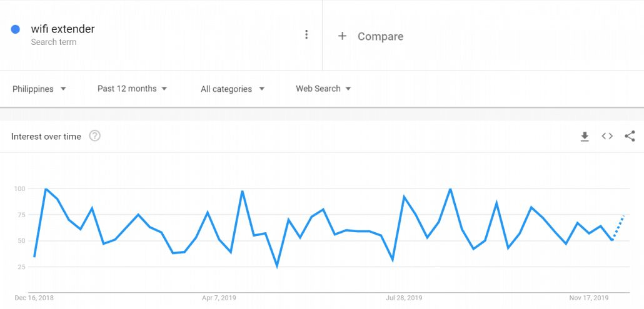Click the dotted forecast segment of the line

pyautogui.click(x=618, y=227)
